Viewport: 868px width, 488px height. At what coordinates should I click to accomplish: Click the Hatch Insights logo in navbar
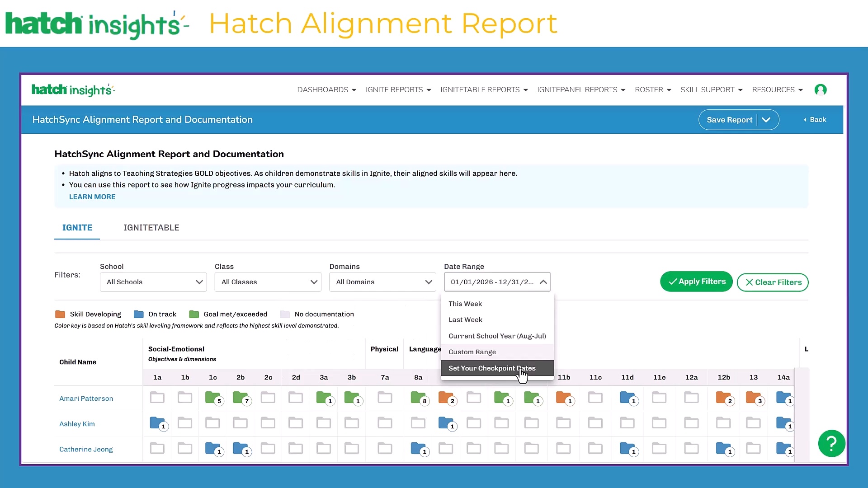(x=73, y=90)
